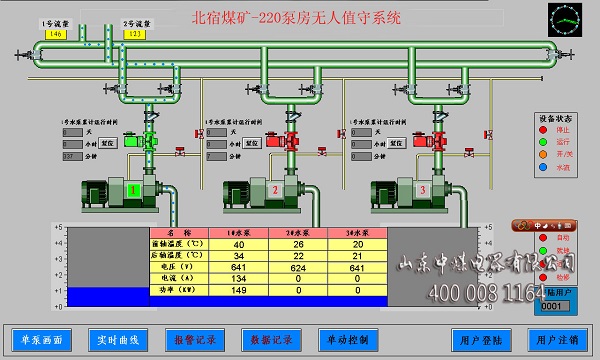Toggle the 检修 mode indicator
Viewport: 600px width, 360px height.
pyautogui.click(x=543, y=277)
